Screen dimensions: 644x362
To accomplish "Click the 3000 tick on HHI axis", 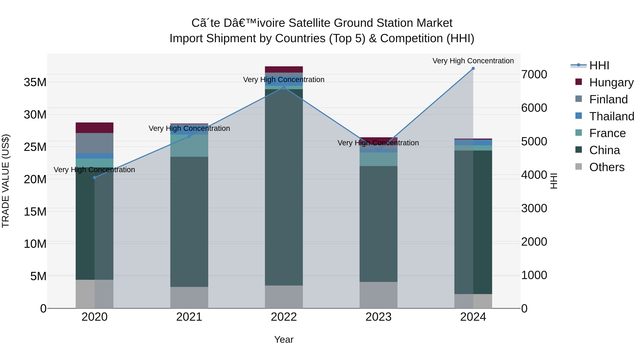I will point(534,208).
